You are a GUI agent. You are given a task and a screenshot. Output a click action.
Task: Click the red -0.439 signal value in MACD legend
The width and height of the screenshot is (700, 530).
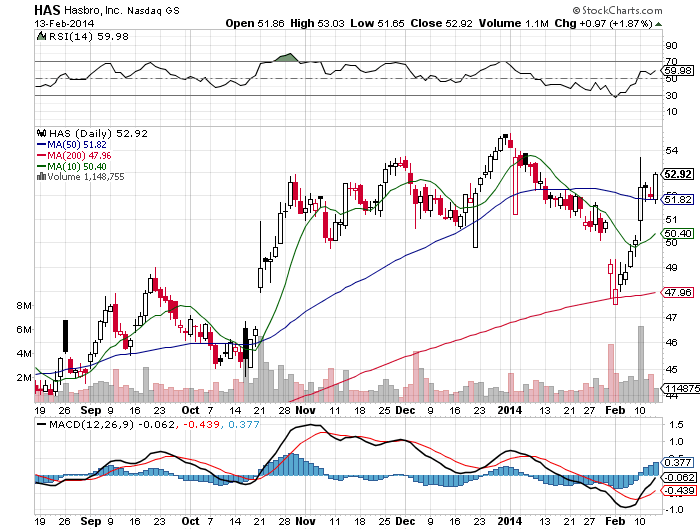pyautogui.click(x=200, y=424)
